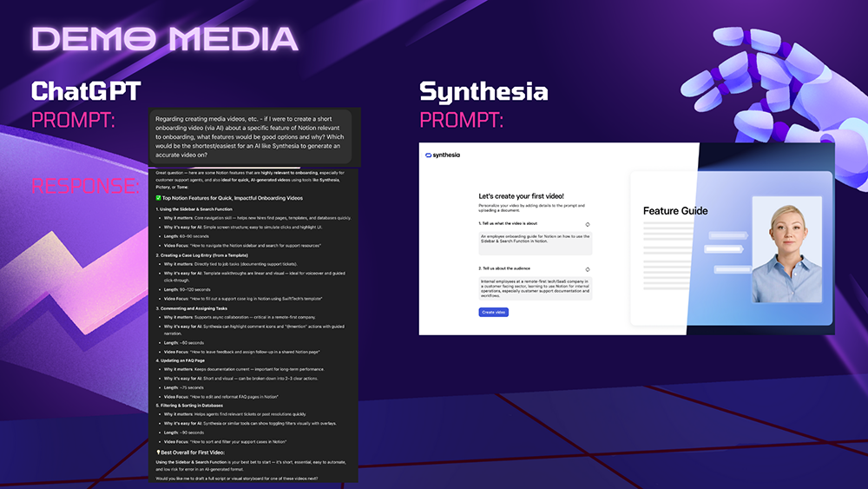Click the ChatGPT user prompt bubble
Viewport: 868px width, 489px height.
pos(250,136)
